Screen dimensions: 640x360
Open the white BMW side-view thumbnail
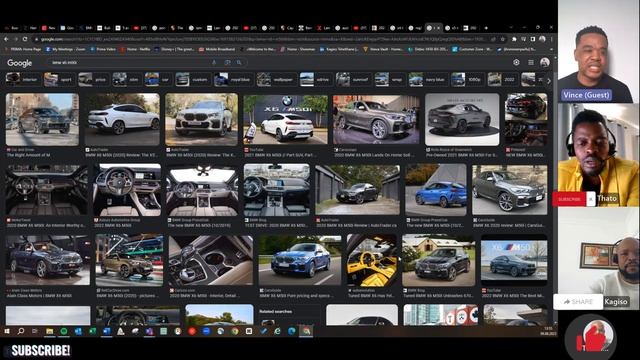coord(122,120)
